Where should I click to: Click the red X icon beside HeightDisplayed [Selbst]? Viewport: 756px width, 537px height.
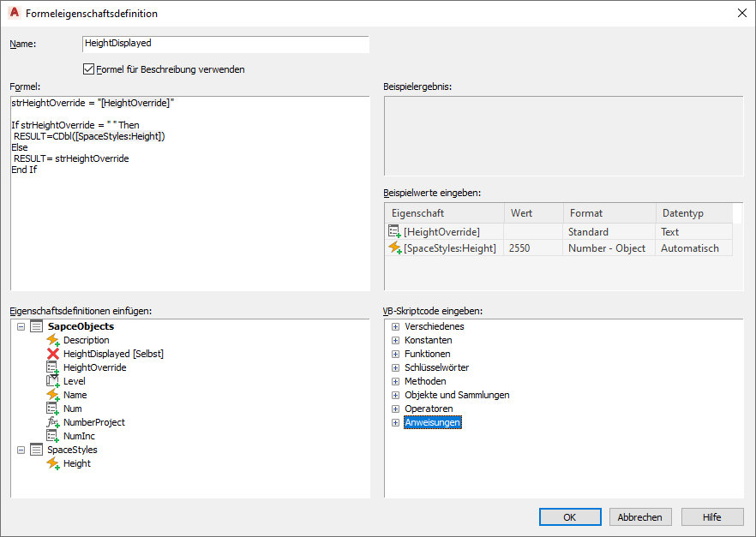click(52, 354)
